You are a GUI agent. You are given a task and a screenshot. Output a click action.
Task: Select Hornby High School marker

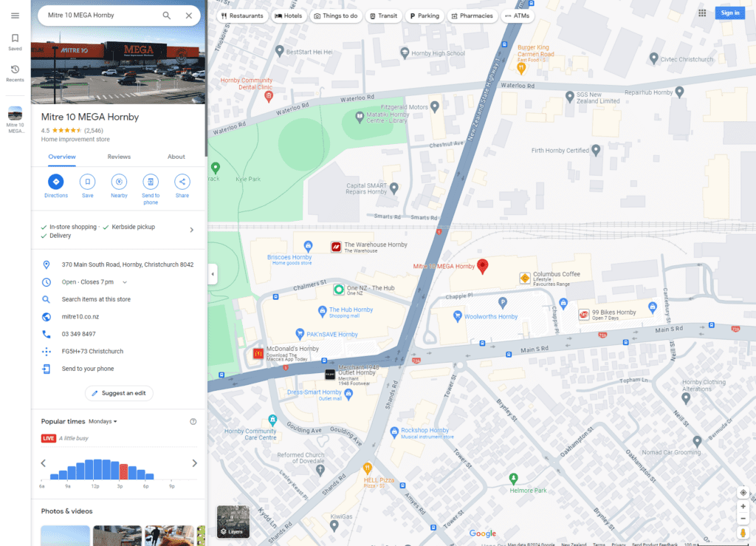[405, 53]
